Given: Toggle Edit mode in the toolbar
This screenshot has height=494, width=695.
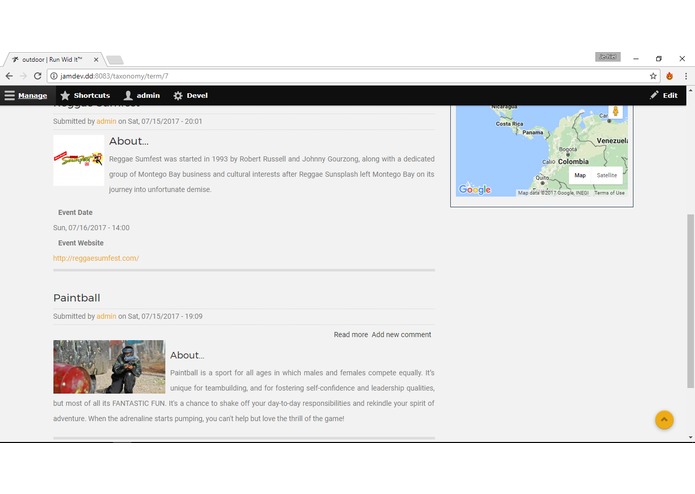Looking at the screenshot, I should (x=664, y=95).
